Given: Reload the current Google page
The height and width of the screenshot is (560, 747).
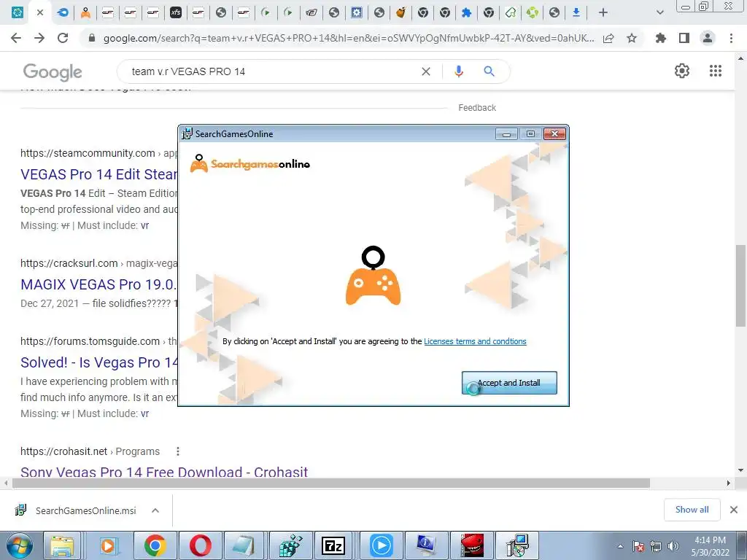Looking at the screenshot, I should [x=63, y=38].
